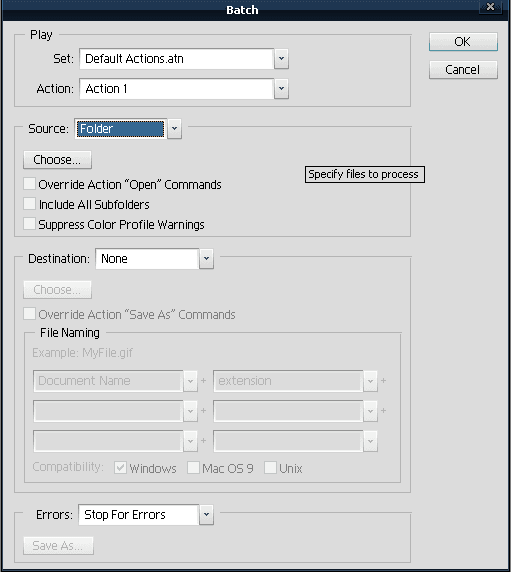
Task: Toggle Suppress Color Profile Warnings
Action: point(29,224)
